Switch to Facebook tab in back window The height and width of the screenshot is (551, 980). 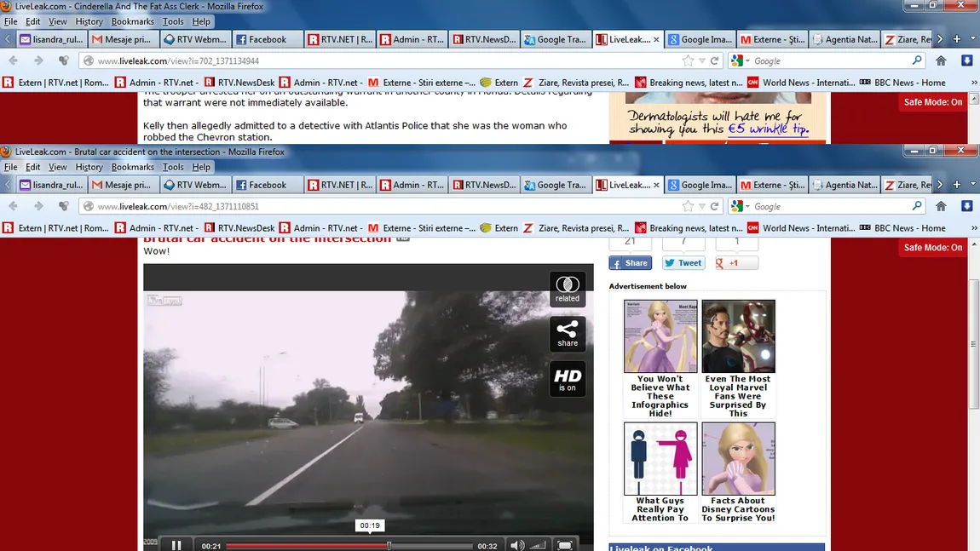coord(268,39)
